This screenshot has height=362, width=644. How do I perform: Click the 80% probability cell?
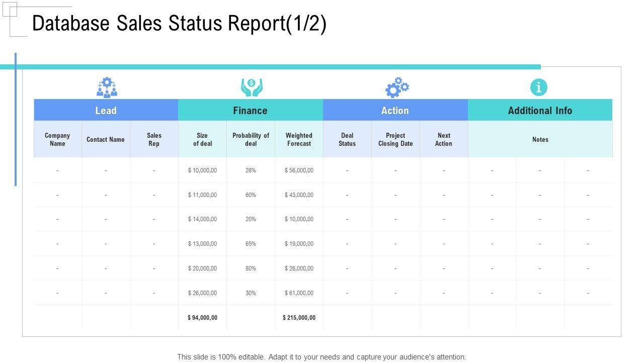coord(251,268)
